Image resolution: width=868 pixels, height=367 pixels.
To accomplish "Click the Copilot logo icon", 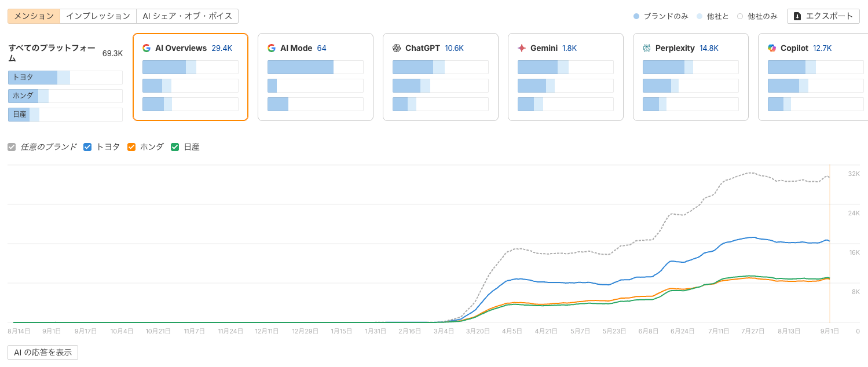I will [x=772, y=48].
